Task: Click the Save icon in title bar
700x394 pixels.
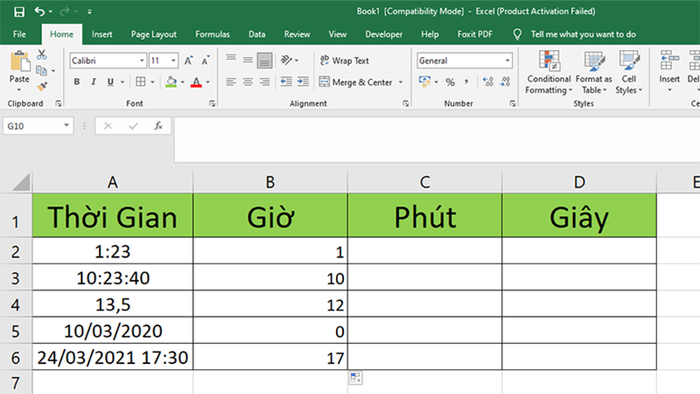Action: coord(19,12)
